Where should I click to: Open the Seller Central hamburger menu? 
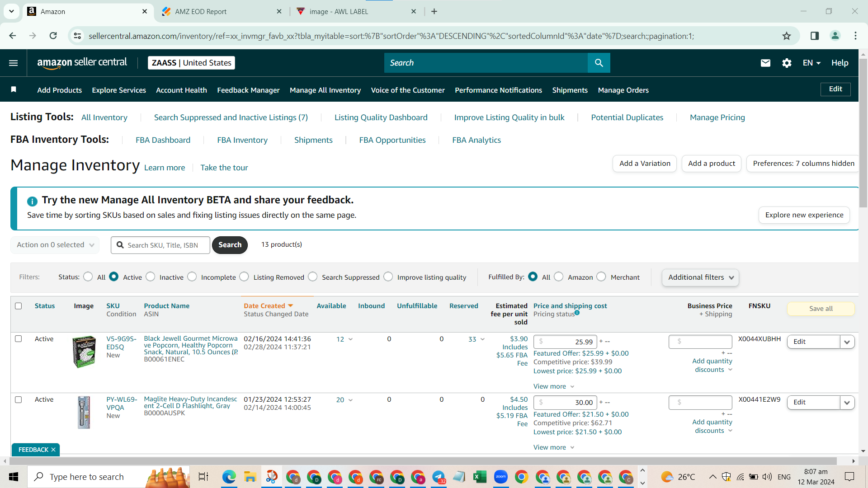click(x=14, y=63)
